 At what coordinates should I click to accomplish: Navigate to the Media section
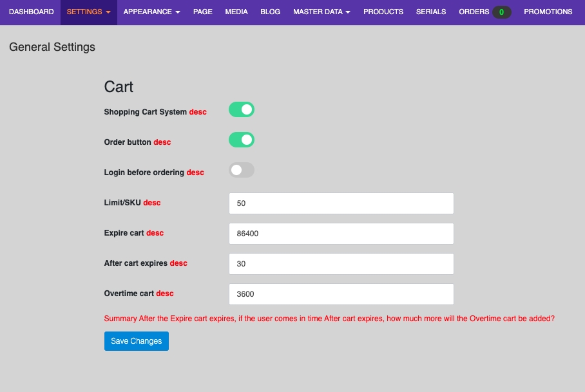[236, 12]
